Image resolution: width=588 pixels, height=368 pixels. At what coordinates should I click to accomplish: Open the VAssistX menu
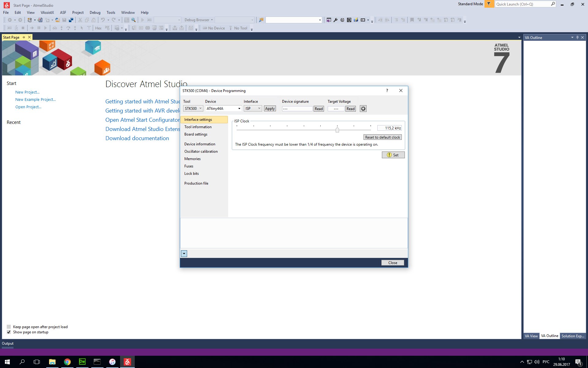47,13
